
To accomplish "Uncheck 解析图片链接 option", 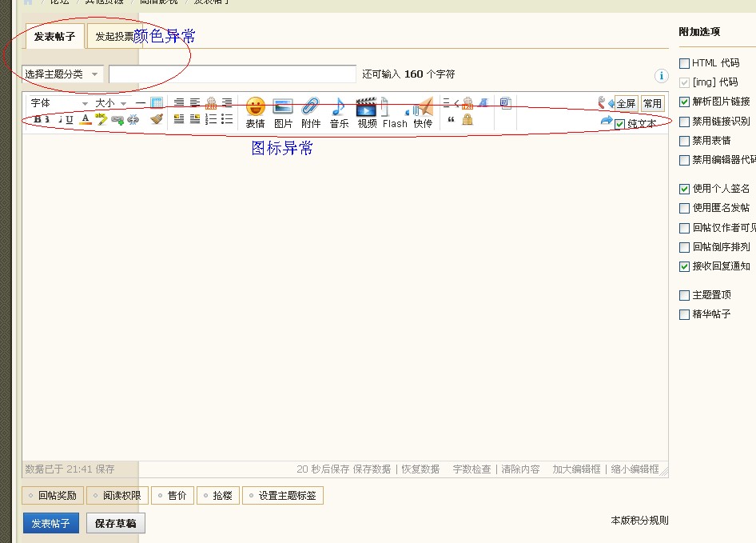I will tap(684, 102).
